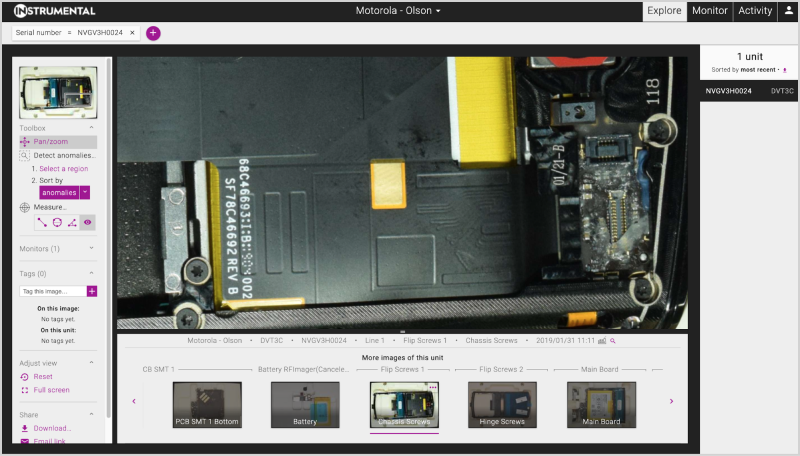800x456 pixels.
Task: Click the Detect anomalies magnifier icon
Action: [25, 156]
